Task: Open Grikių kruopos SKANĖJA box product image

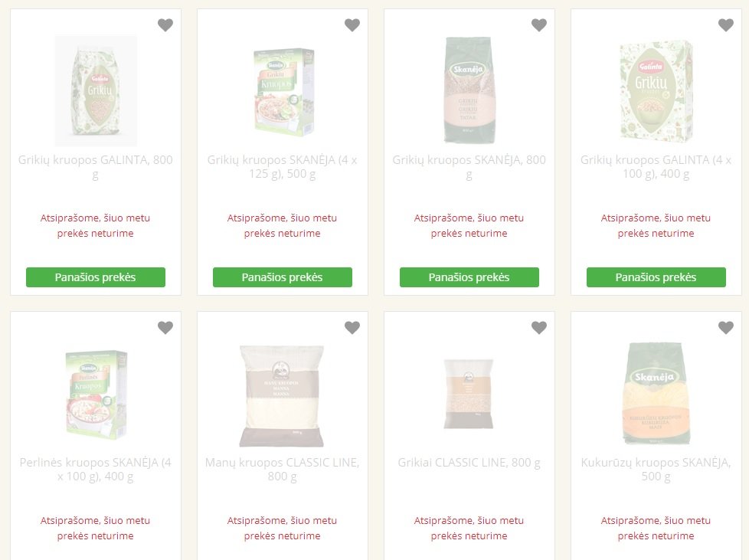Action: tap(283, 92)
